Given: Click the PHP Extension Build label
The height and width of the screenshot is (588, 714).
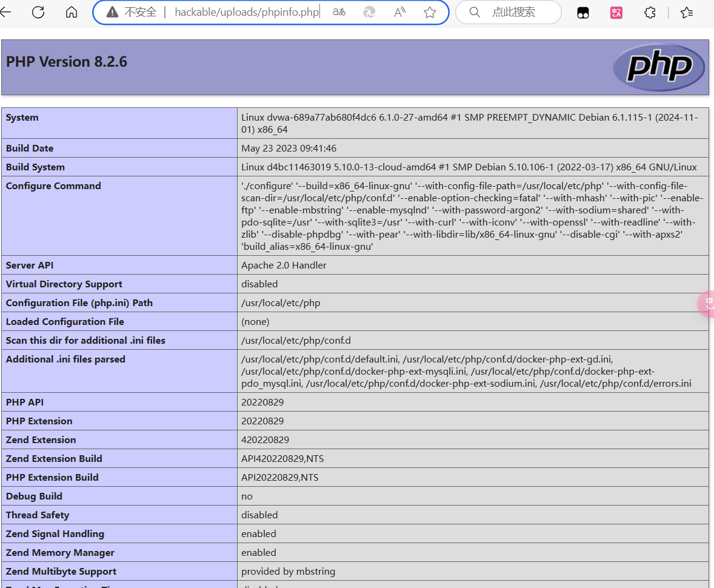Looking at the screenshot, I should [x=52, y=477].
